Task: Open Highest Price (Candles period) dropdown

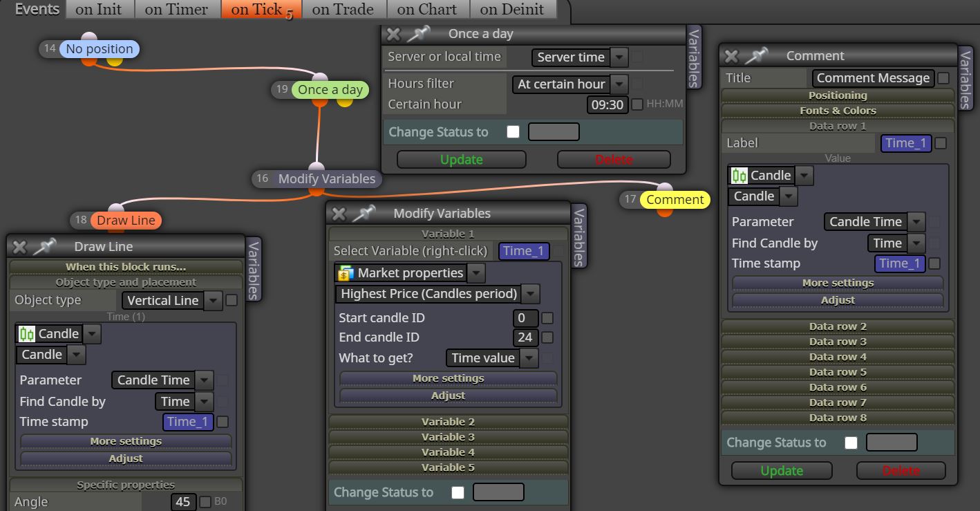Action: coord(530,294)
